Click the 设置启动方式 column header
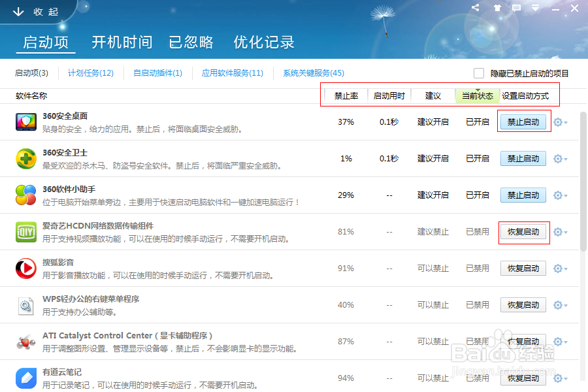Image resolution: width=588 pixels, height=392 pixels. point(525,96)
